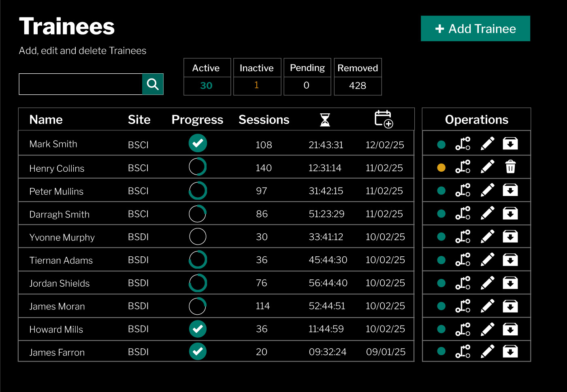The image size is (567, 392).
Task: Toggle the orange status dot for Henry Collins
Action: point(441,167)
